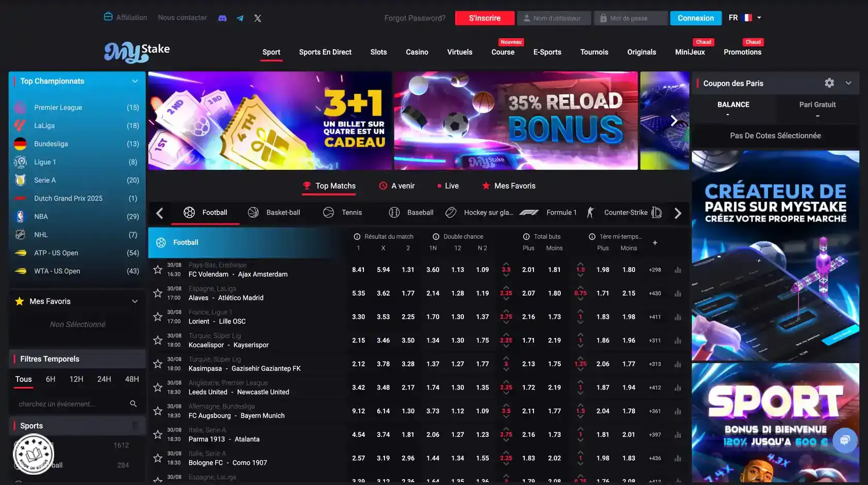Click the Connexion button
This screenshot has height=485, width=868.
click(696, 18)
